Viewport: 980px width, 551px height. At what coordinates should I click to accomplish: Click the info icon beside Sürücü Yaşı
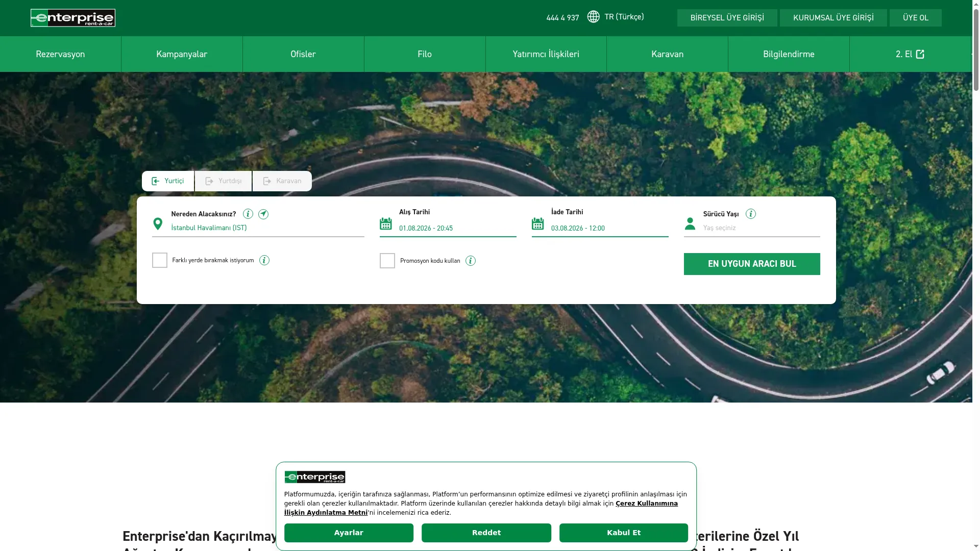point(751,214)
